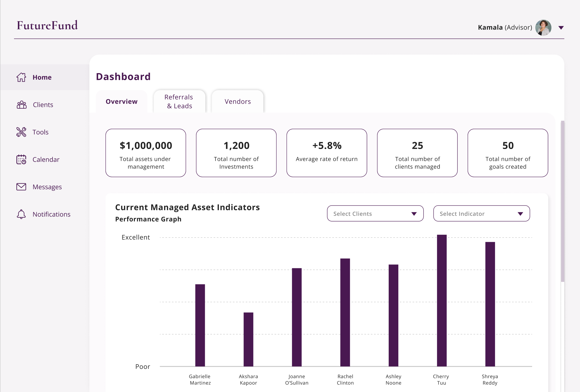Switch to Referrals & Leads tab
The width and height of the screenshot is (580, 392).
pos(179,101)
